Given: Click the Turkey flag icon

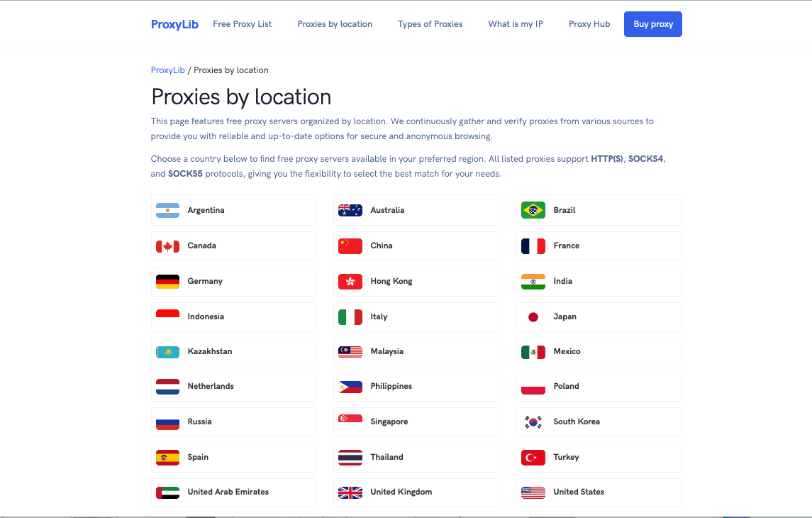Looking at the screenshot, I should point(533,458).
